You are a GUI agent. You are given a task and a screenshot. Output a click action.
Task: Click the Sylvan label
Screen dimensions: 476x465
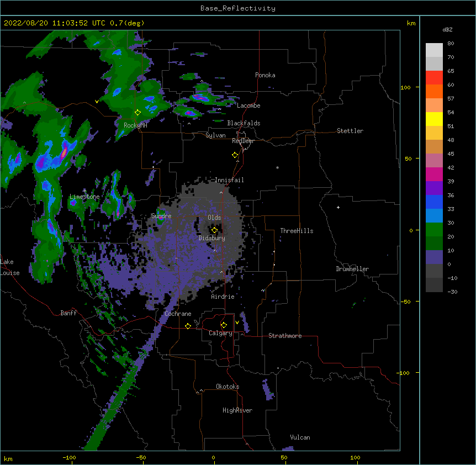[215, 135]
